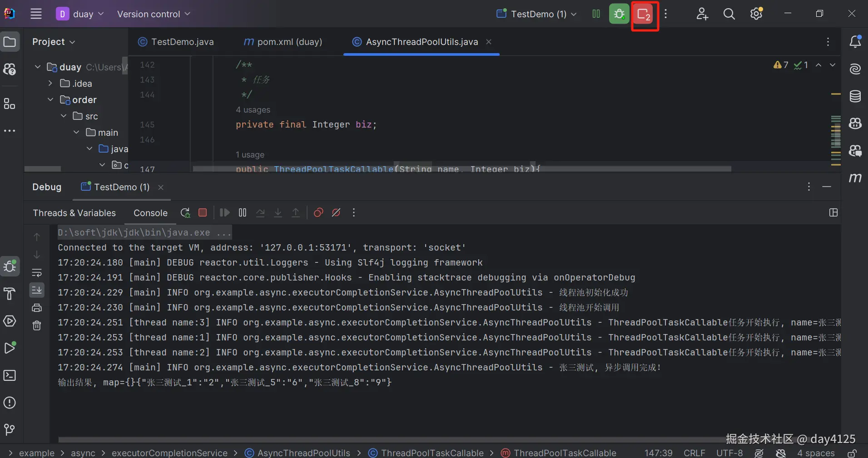Show the Notifications bell panel
The width and height of the screenshot is (868, 458).
(855, 42)
